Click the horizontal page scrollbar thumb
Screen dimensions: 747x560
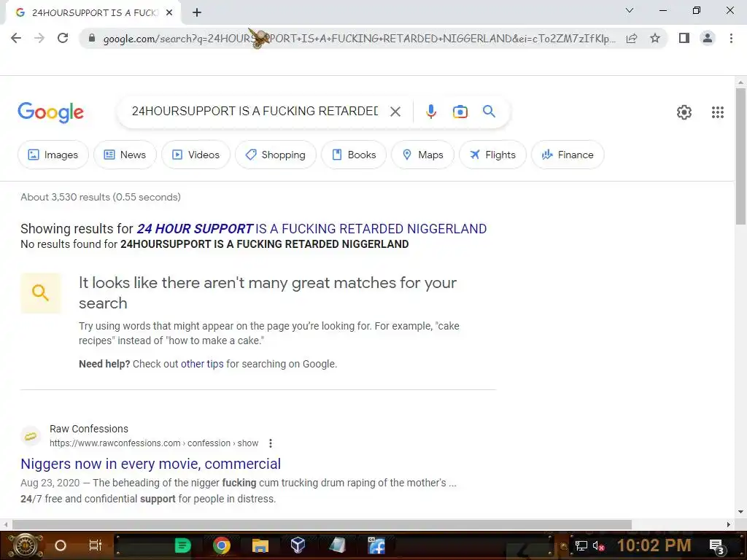pyautogui.click(x=322, y=525)
